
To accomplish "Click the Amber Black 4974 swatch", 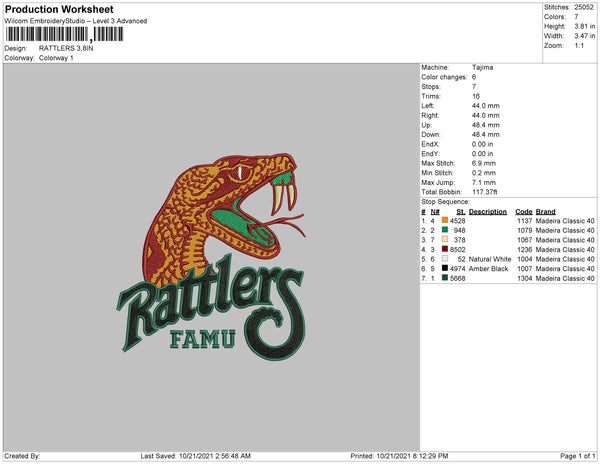I will (445, 268).
